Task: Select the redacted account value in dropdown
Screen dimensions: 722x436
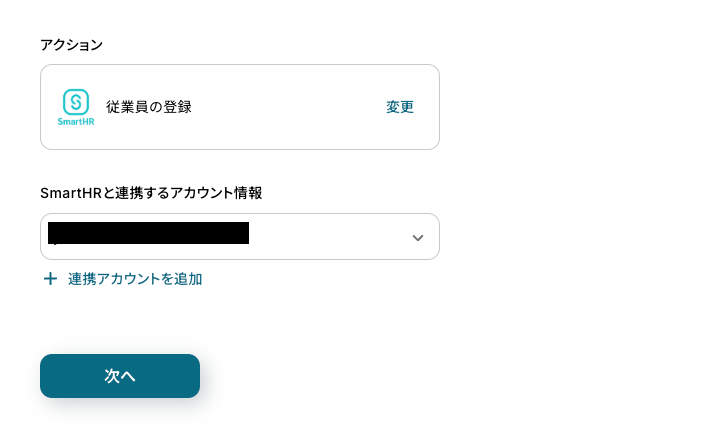Action: point(148,234)
